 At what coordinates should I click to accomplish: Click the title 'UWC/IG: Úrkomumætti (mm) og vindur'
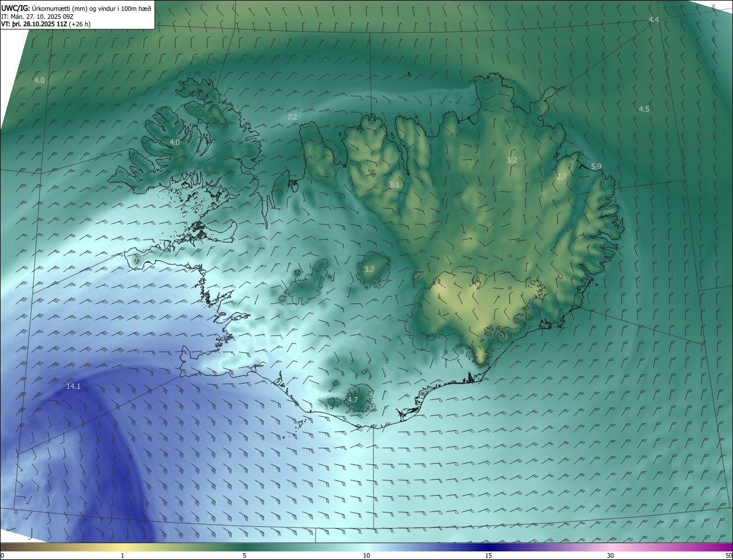coord(76,9)
